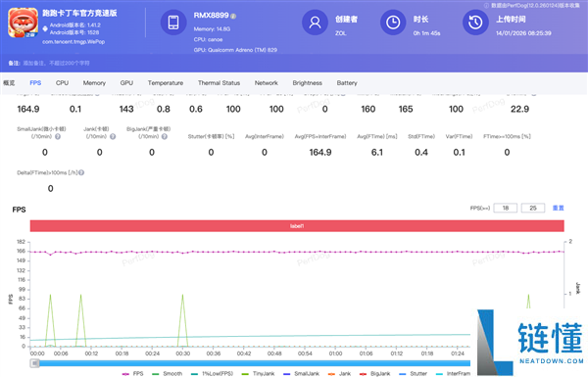Open the Temperature tab
Viewport: 588px width, 377px height.
[x=166, y=83]
